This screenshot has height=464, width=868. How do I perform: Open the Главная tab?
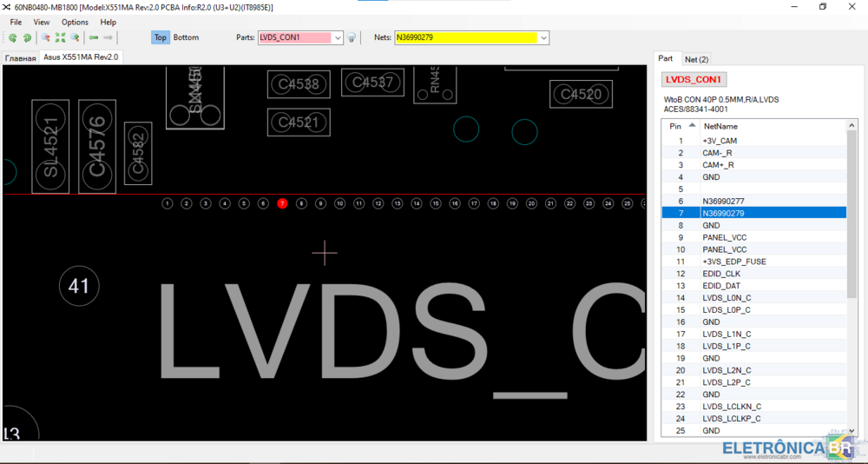[x=21, y=57]
